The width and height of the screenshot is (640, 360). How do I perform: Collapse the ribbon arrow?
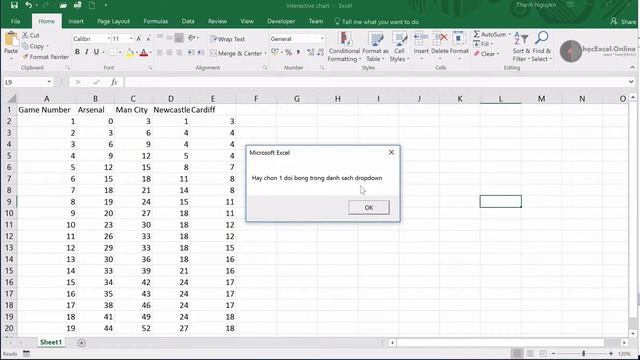(x=632, y=67)
